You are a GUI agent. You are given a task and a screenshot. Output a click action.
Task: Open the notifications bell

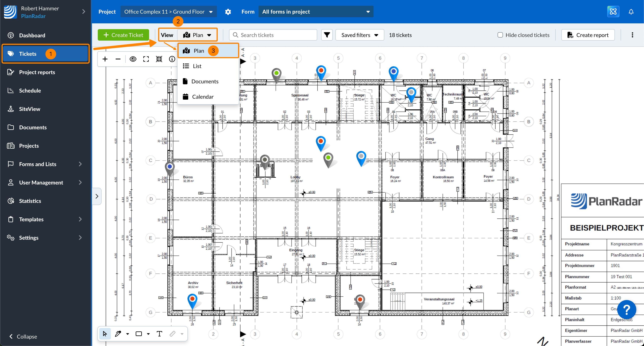pyautogui.click(x=631, y=12)
